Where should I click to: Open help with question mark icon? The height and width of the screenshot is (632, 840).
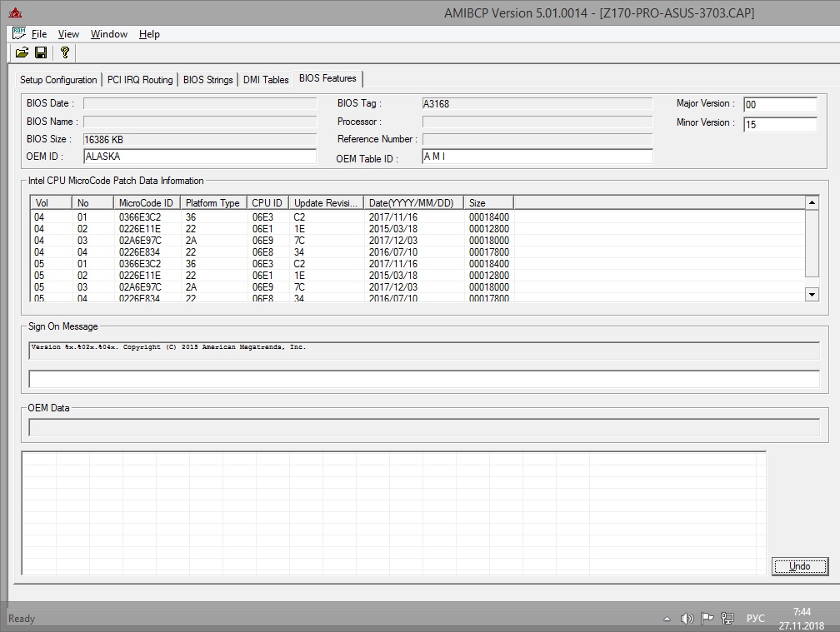(x=65, y=52)
